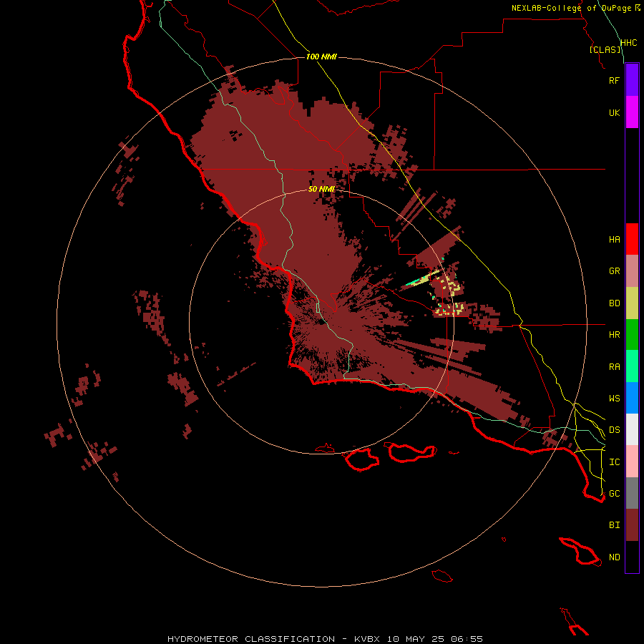Click the 'GC' legend label
Image resolution: width=644 pixels, height=644 pixels.
pyautogui.click(x=615, y=494)
